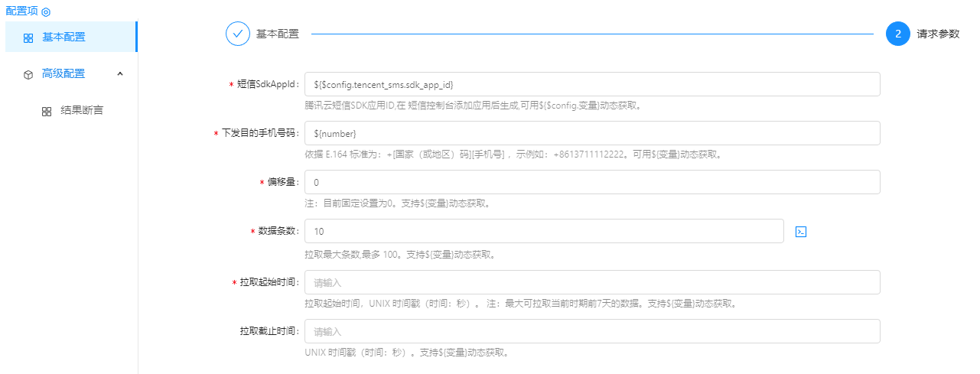Click the 配置项 header text
This screenshot has width=980, height=374.
(21, 12)
